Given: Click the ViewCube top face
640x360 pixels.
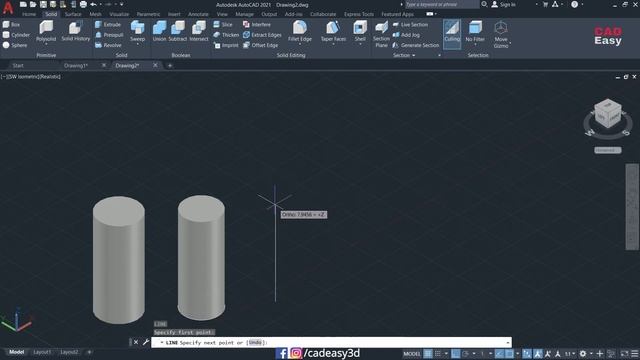Looking at the screenshot, I should (608, 105).
